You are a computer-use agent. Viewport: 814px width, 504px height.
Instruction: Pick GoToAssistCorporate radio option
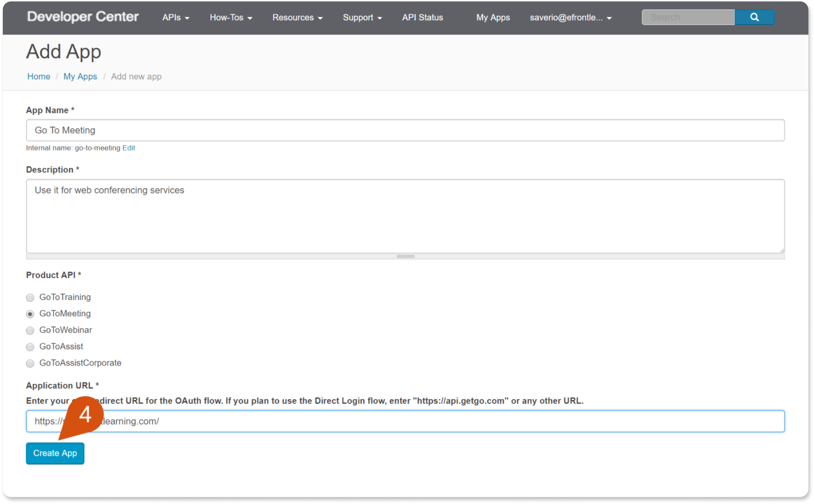pos(30,363)
